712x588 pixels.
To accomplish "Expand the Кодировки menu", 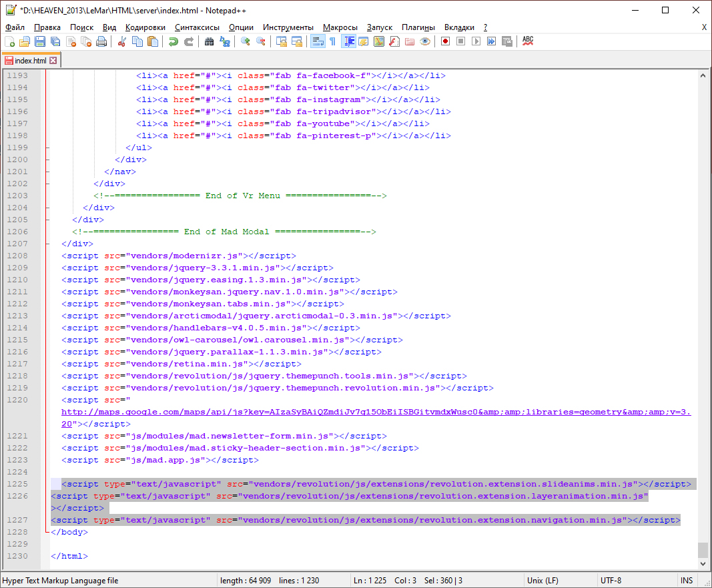I will (x=145, y=27).
